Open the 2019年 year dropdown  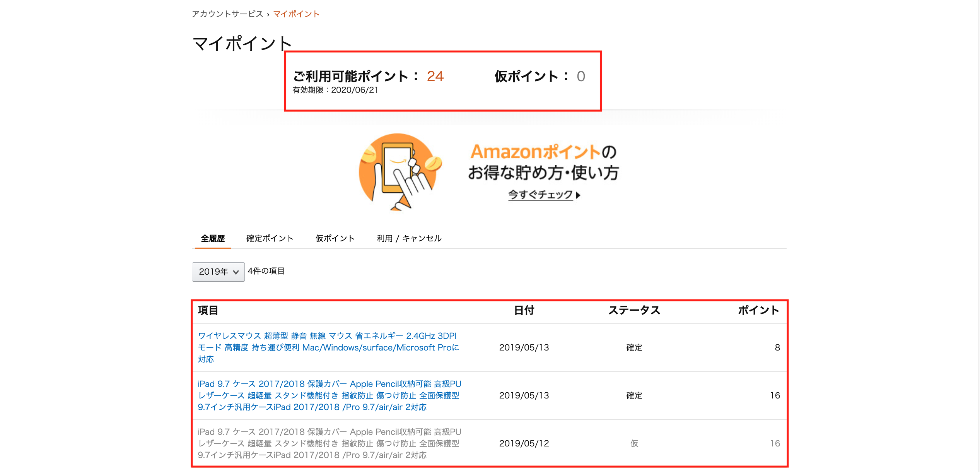tap(218, 272)
